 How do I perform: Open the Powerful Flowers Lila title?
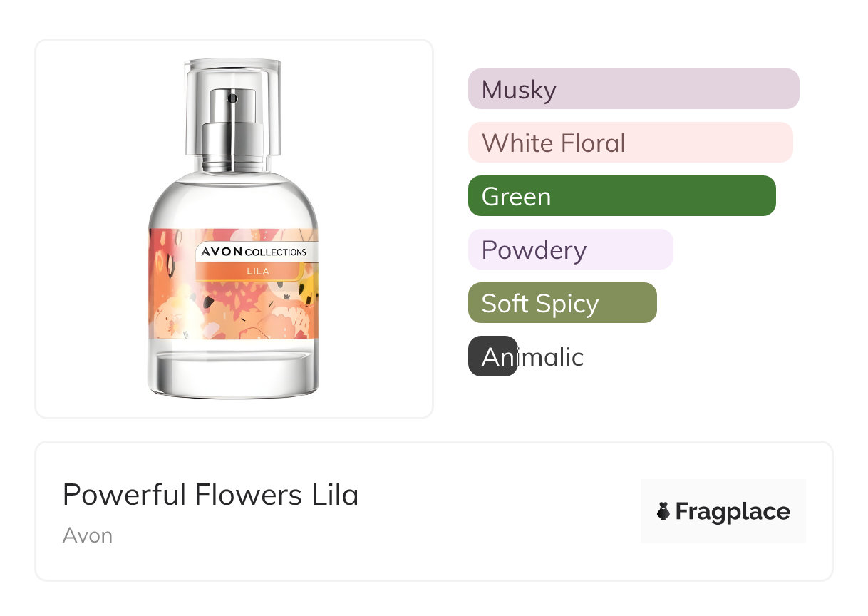pos(210,495)
